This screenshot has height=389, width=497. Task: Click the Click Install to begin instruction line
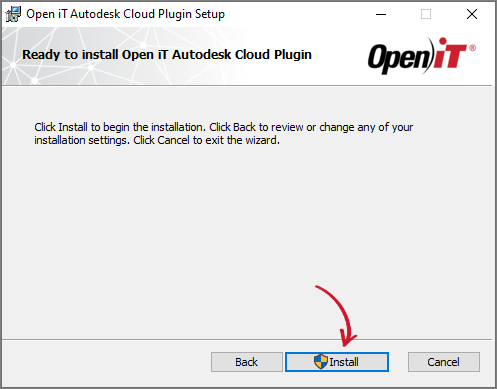(x=224, y=127)
